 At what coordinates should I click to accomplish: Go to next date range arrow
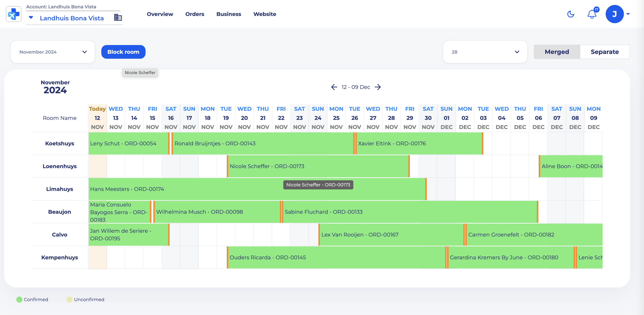[x=378, y=87]
